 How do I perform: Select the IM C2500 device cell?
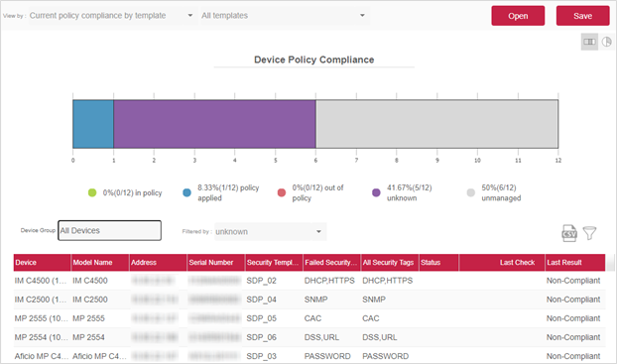[x=41, y=300]
